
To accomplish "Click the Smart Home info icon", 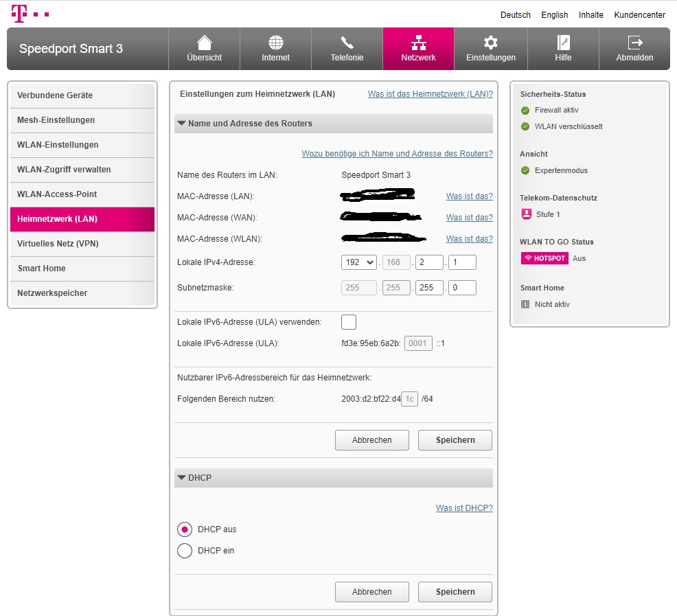I will [x=525, y=304].
